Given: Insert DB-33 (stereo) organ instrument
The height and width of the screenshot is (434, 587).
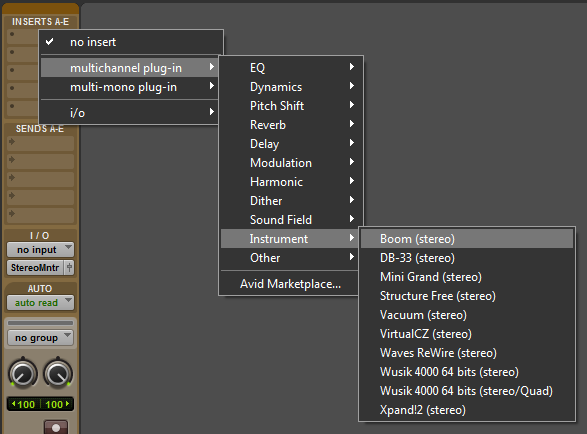Looking at the screenshot, I should point(467,258).
